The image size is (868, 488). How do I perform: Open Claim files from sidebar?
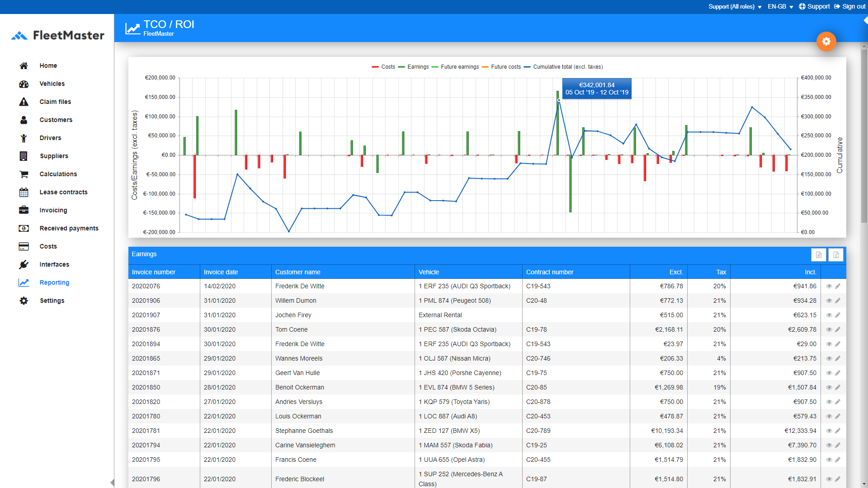click(x=55, y=102)
